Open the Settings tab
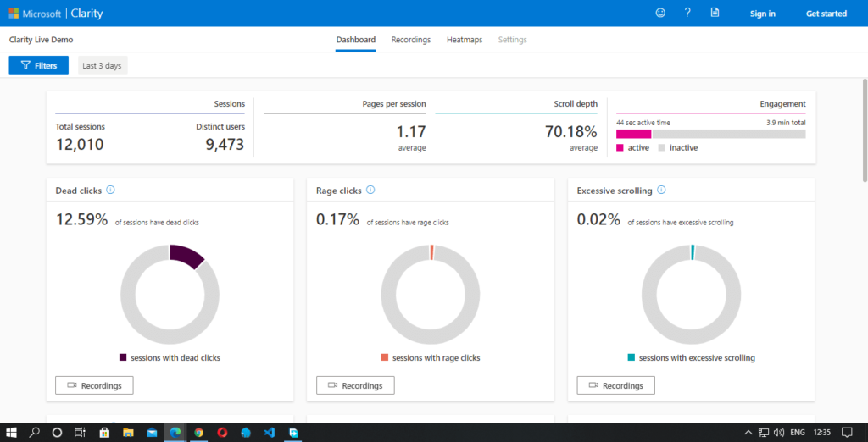 click(x=513, y=40)
